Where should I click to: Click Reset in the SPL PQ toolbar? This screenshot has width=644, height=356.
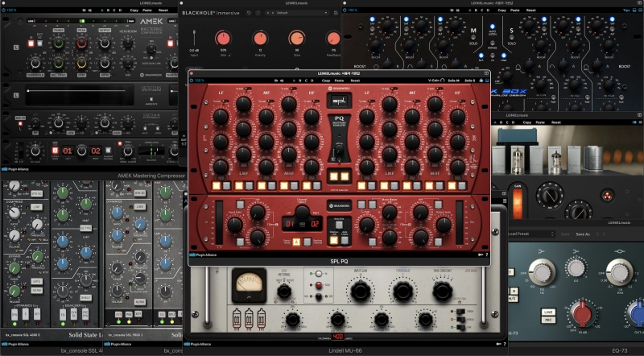tap(354, 81)
